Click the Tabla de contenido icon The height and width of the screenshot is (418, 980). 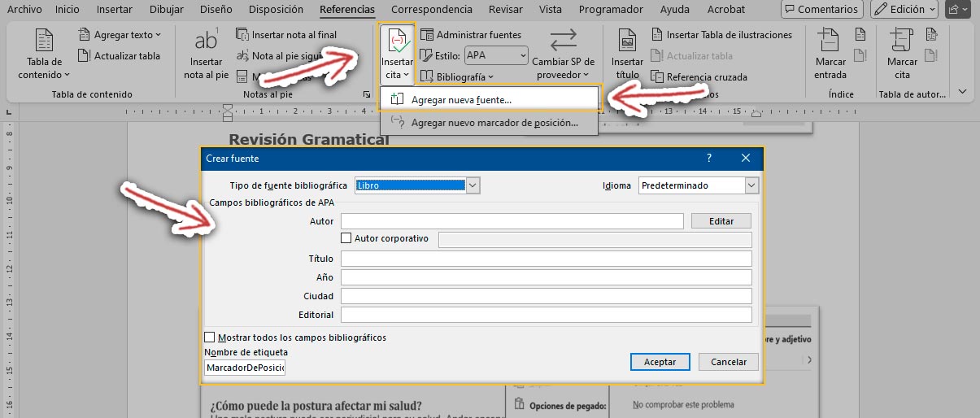coord(44,41)
